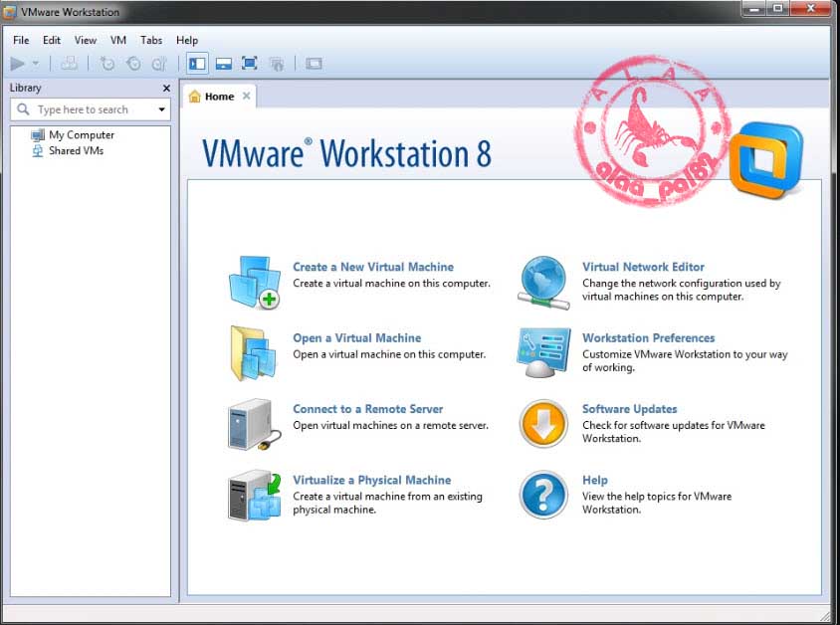Click the virtualize physical machine icon
The width and height of the screenshot is (840, 625).
pyautogui.click(x=255, y=495)
